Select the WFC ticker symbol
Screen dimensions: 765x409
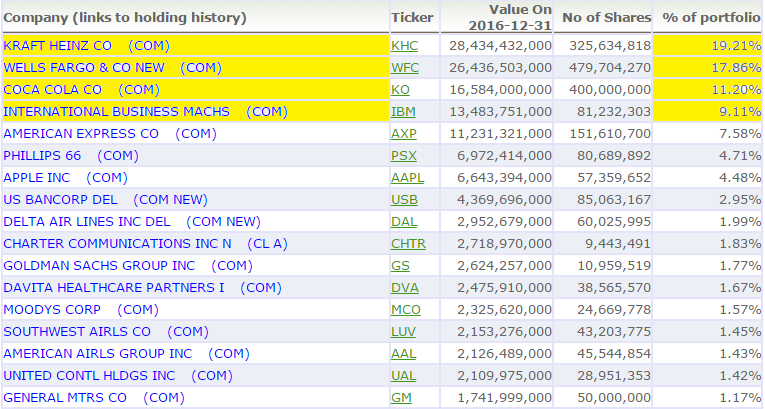click(x=405, y=68)
